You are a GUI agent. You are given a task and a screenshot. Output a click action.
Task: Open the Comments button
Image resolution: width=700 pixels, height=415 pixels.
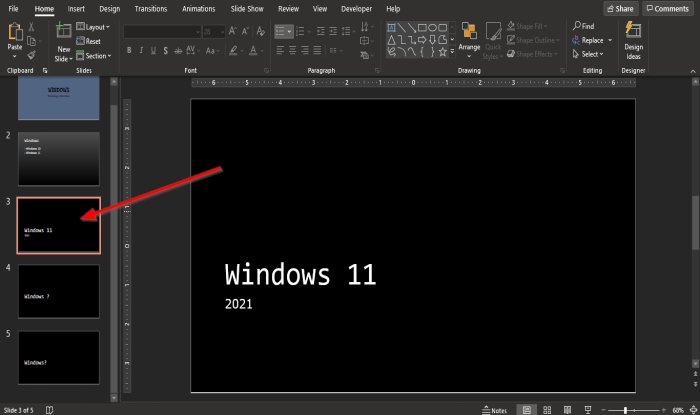coord(668,8)
